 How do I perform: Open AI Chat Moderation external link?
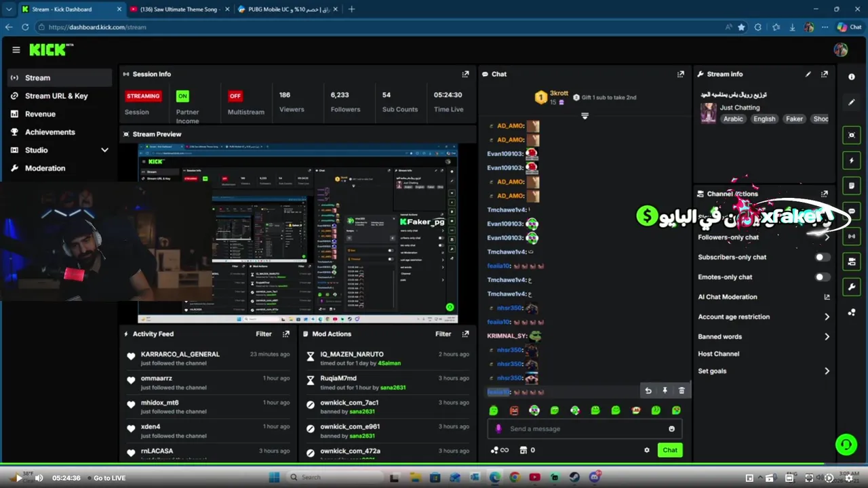click(x=827, y=297)
